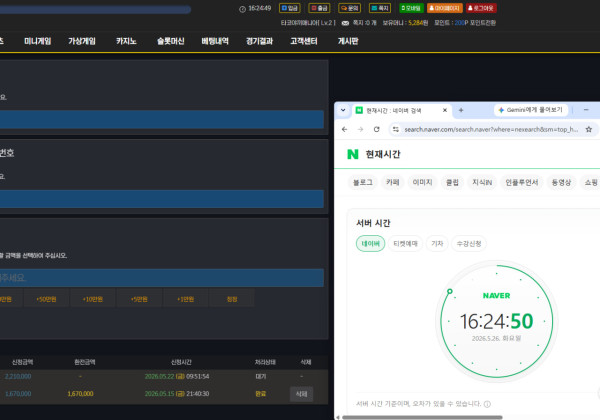The height and width of the screenshot is (420, 600).
Task: Select the 기차 server time option
Action: (437, 244)
